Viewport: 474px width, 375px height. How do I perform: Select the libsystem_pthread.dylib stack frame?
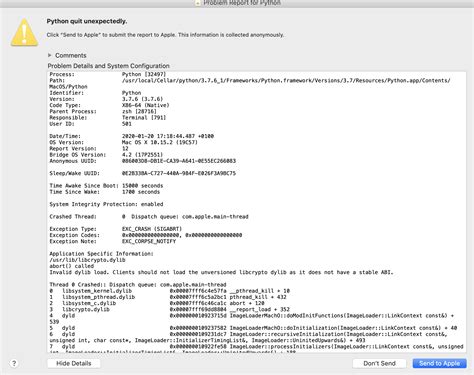coord(168,297)
